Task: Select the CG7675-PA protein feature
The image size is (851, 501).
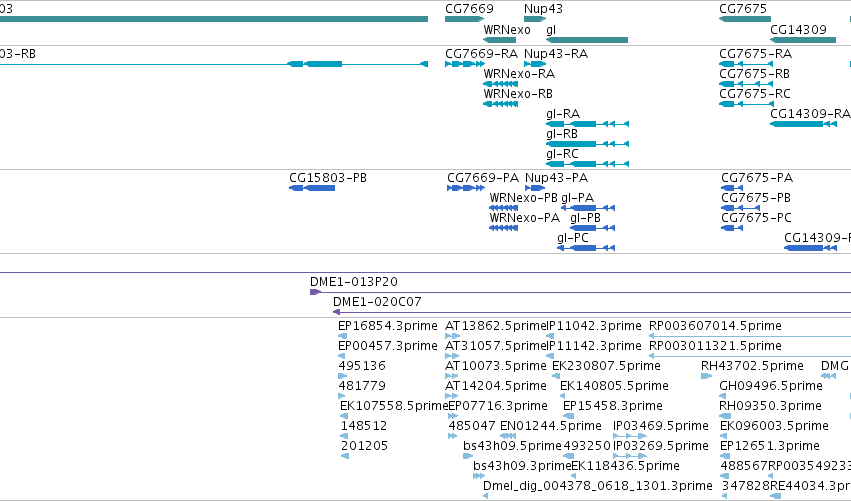Action: click(732, 188)
